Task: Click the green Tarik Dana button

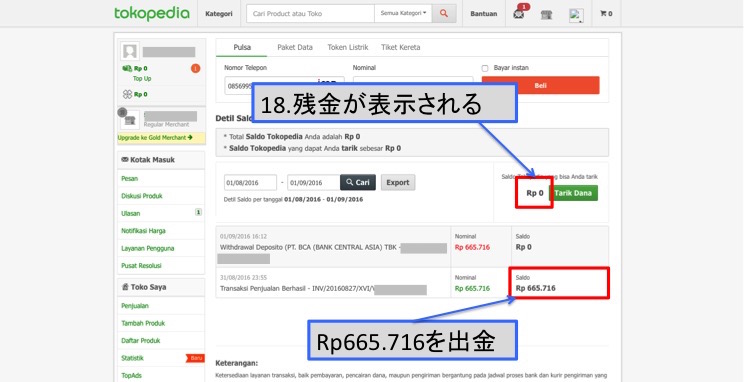Action: tap(573, 193)
